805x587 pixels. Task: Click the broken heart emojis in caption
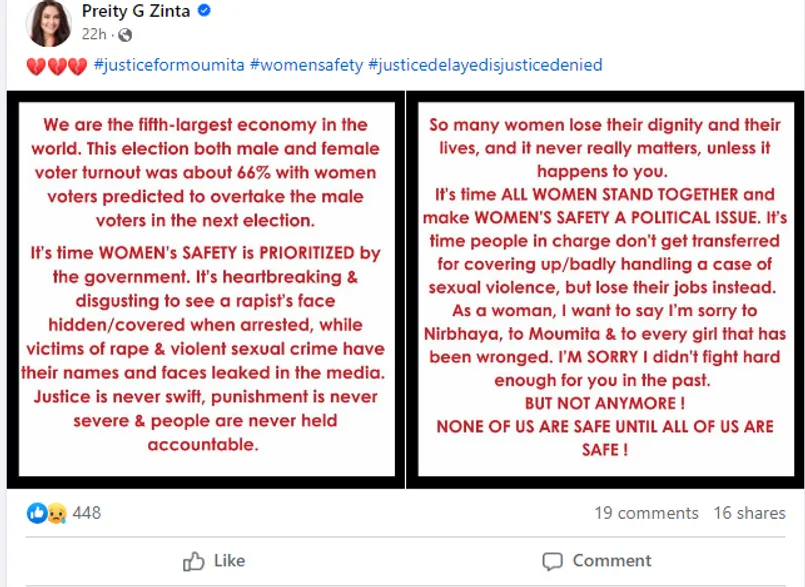(56, 66)
